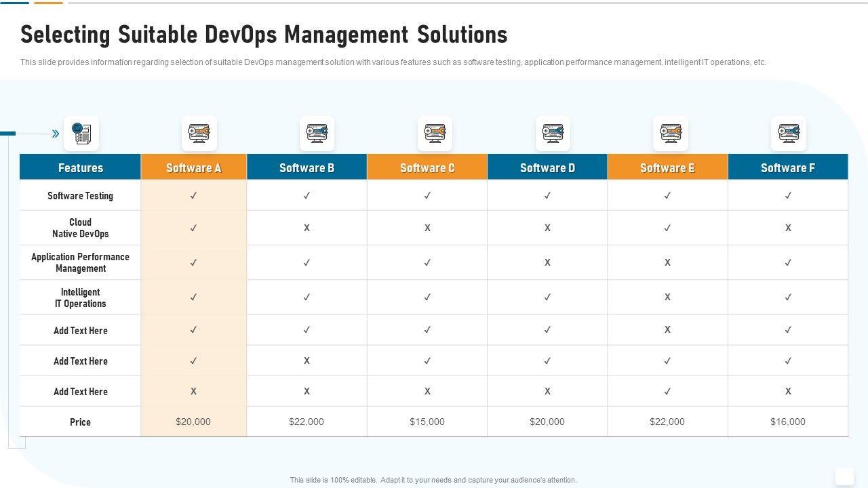Click the monitor icon above Software F

(x=788, y=134)
